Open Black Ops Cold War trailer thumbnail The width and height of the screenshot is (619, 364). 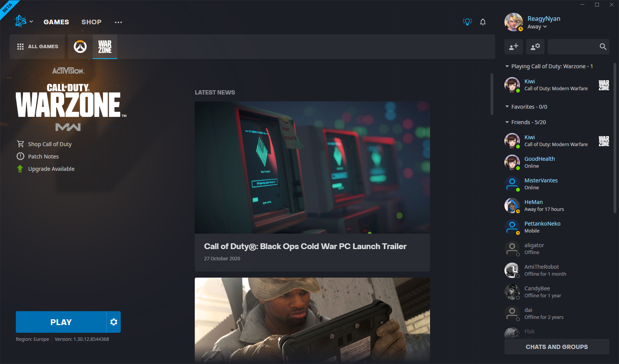(312, 167)
